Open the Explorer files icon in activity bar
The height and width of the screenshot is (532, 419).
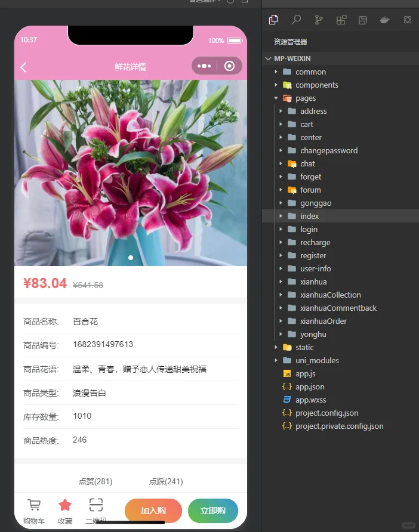pos(273,20)
